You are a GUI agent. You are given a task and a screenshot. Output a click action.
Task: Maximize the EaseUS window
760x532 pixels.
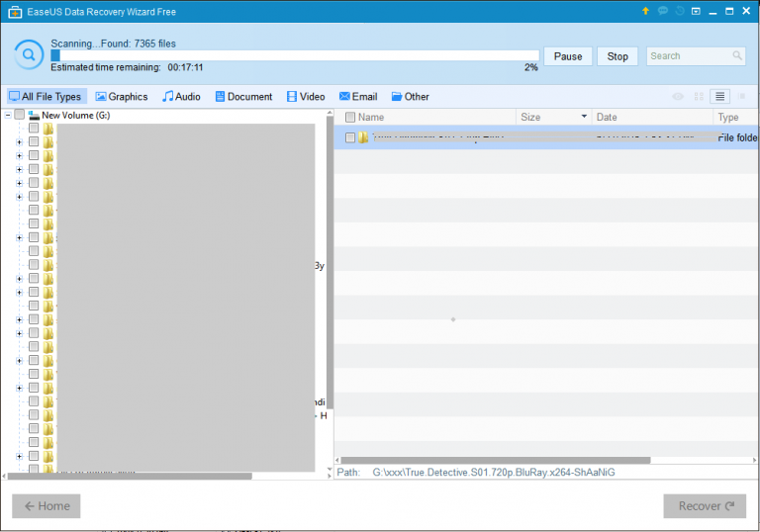pyautogui.click(x=729, y=11)
